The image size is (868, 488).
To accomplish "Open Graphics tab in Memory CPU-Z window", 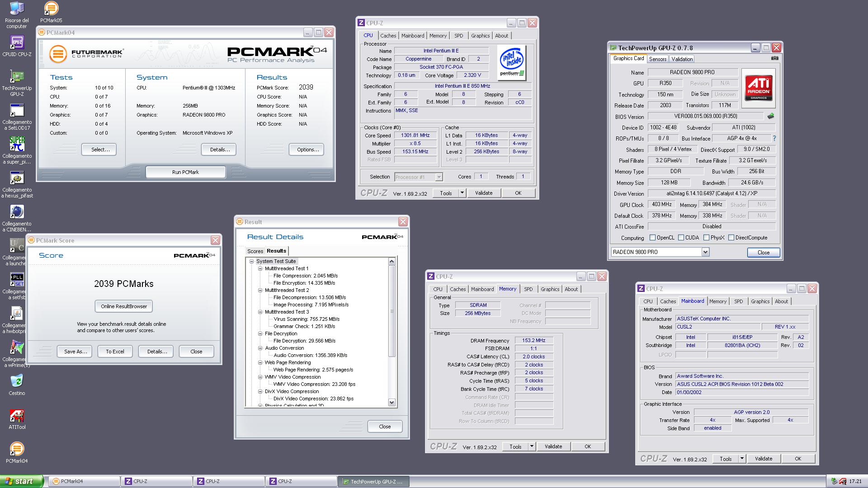I will [x=550, y=289].
